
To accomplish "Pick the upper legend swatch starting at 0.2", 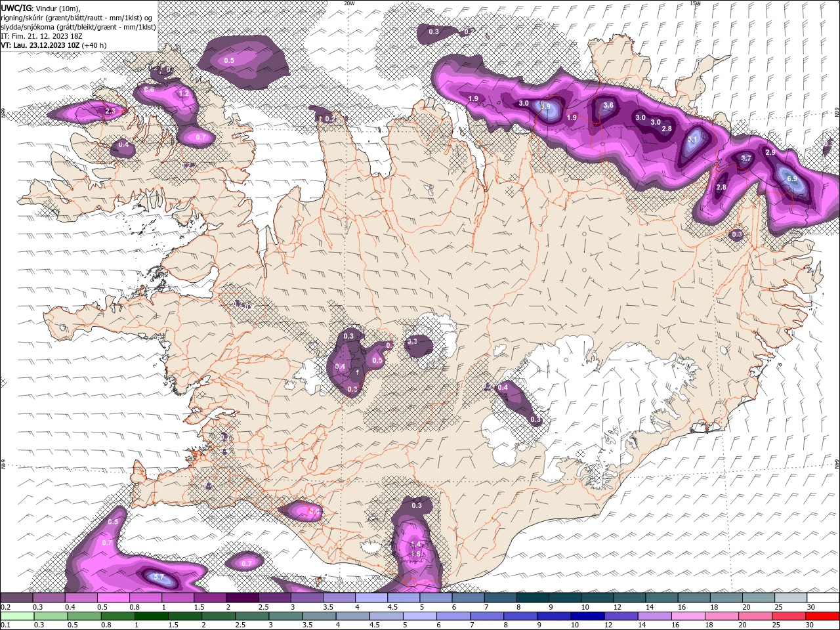I will tap(16, 598).
